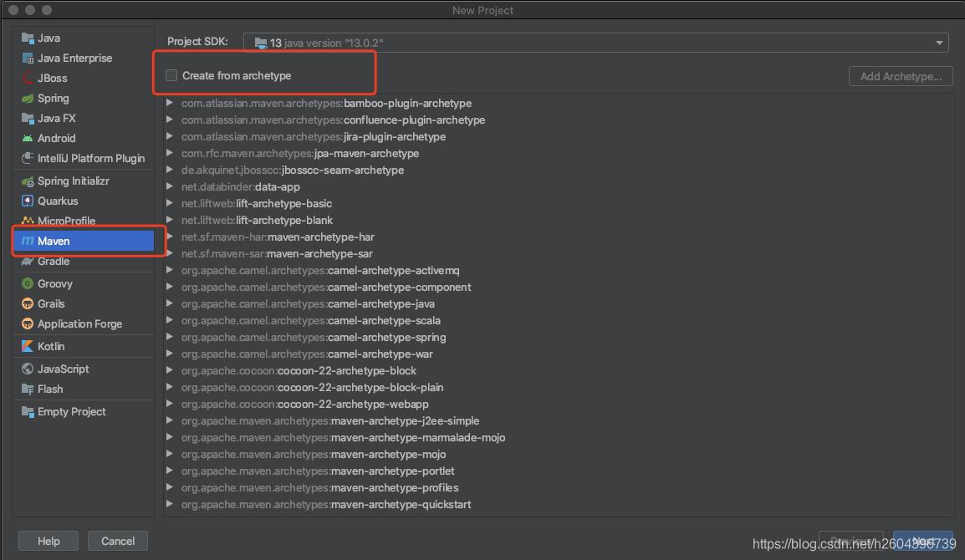
Task: Select the maven-archetype-quickstart archetype
Action: pos(326,504)
